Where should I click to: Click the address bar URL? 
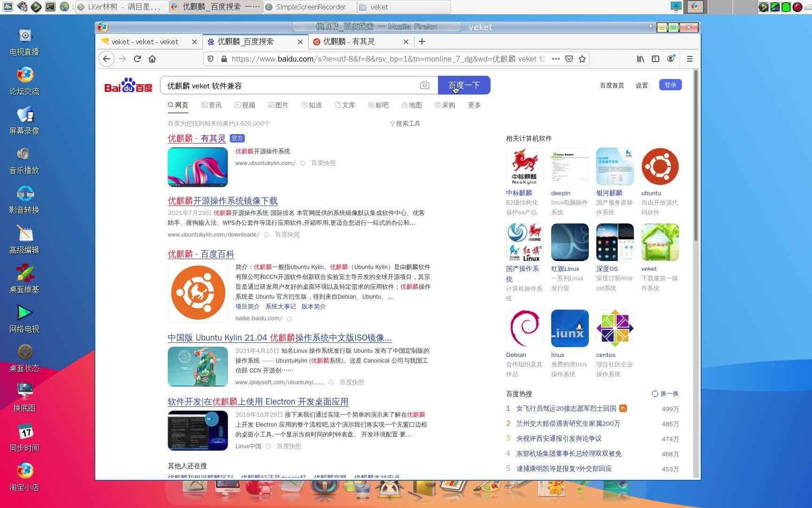pos(388,59)
